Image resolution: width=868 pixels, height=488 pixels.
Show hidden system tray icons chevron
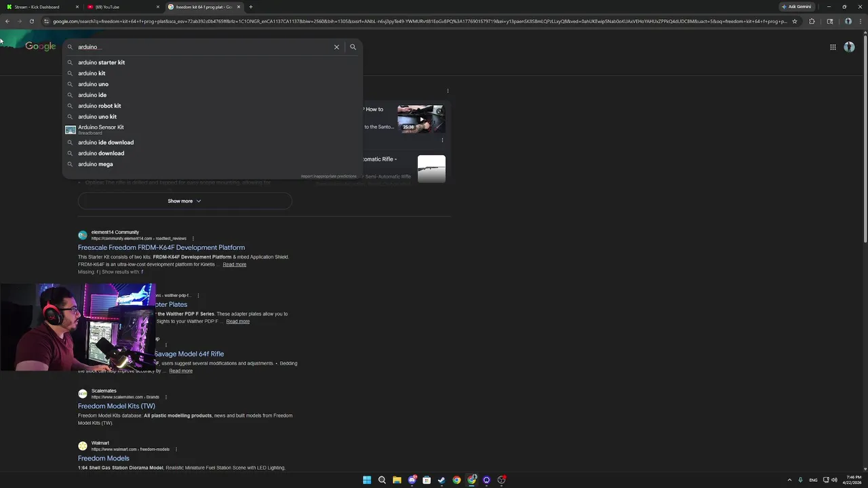tap(789, 480)
